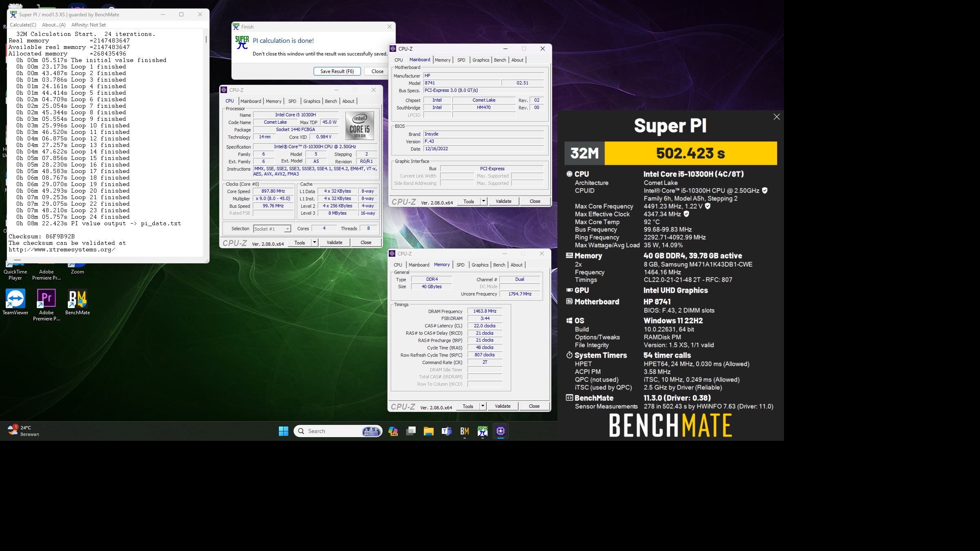Click Validate in the CPU-Z Memory window

click(x=503, y=406)
